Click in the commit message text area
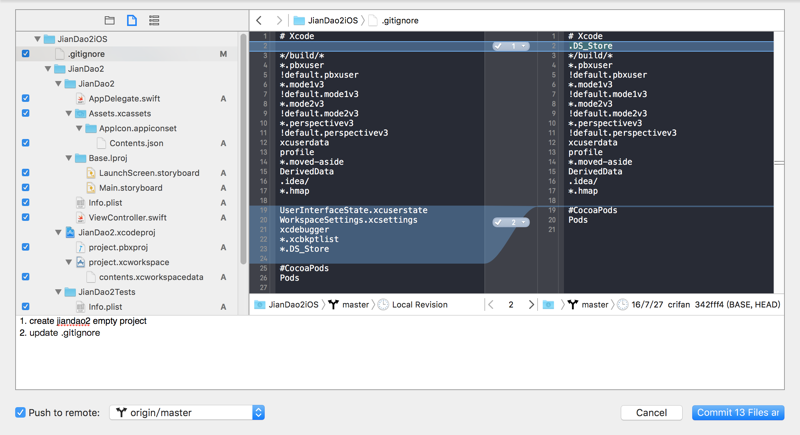Viewport: 800px width, 435px height. point(400,352)
